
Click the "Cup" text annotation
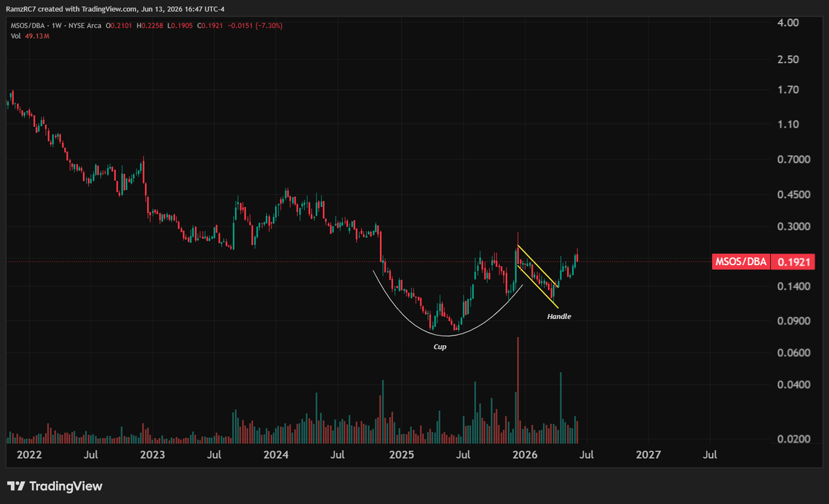(x=440, y=347)
